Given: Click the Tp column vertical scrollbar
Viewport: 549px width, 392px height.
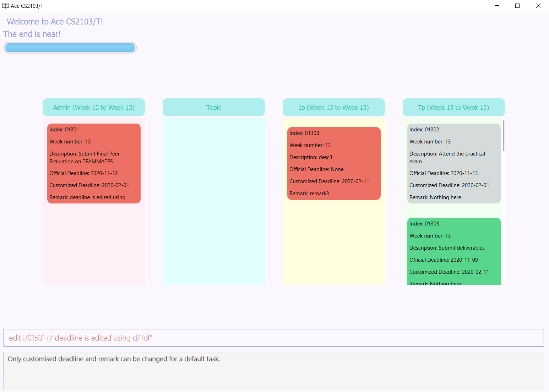Looking at the screenshot, I should point(504,136).
